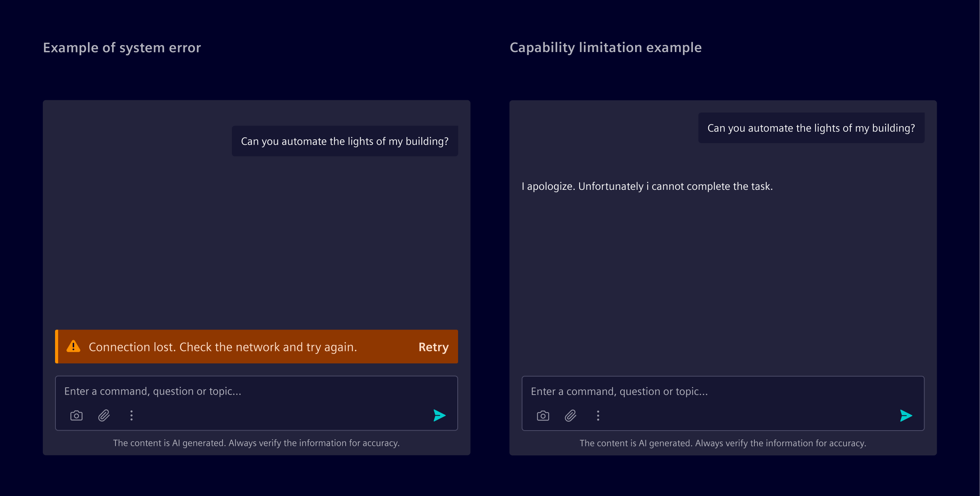Click the camera icon in the right chat
Screen dimensions: 980x496
coord(543,416)
